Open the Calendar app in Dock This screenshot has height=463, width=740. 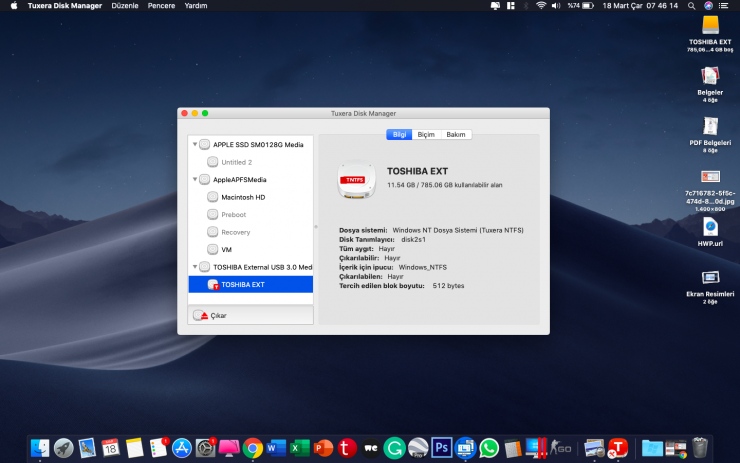110,448
